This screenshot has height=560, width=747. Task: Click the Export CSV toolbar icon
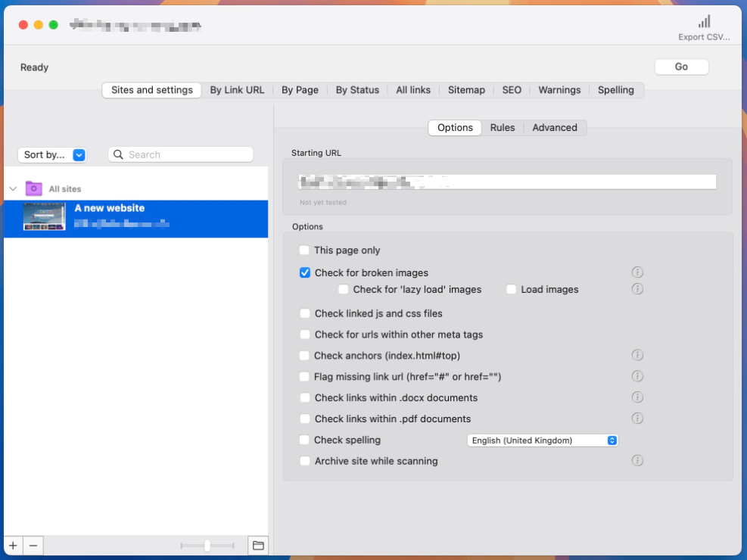point(704,23)
